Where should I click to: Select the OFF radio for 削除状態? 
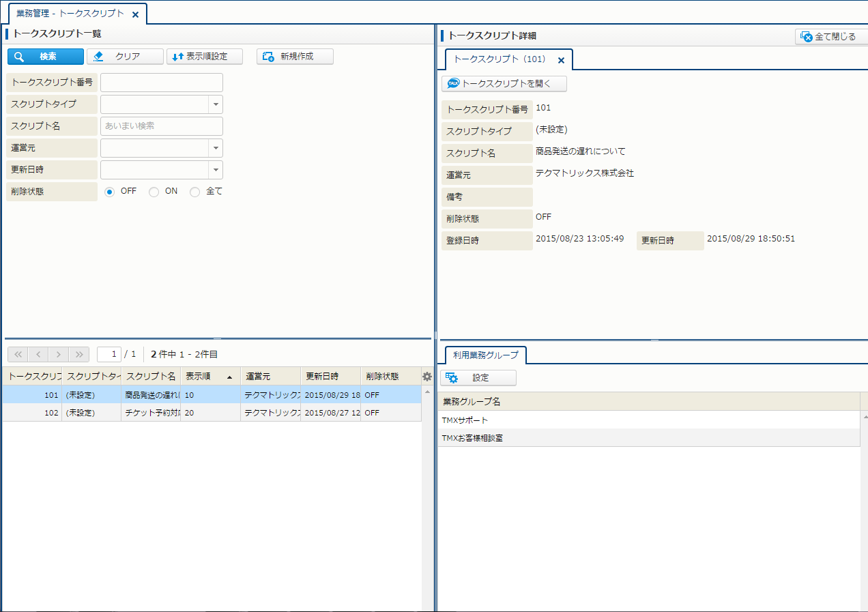(110, 192)
